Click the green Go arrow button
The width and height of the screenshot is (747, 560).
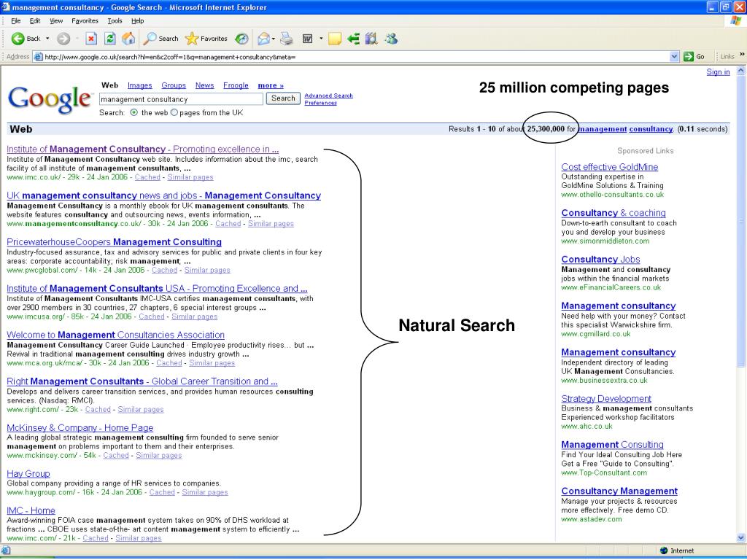coord(689,57)
